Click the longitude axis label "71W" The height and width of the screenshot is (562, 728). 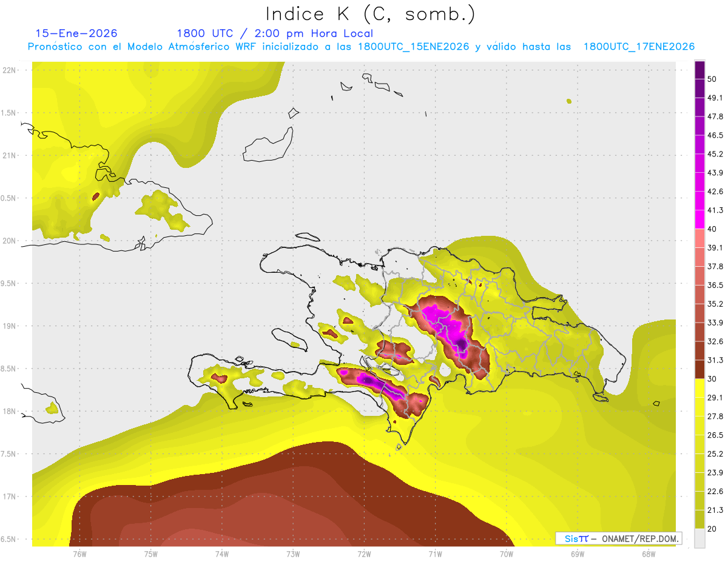[435, 554]
